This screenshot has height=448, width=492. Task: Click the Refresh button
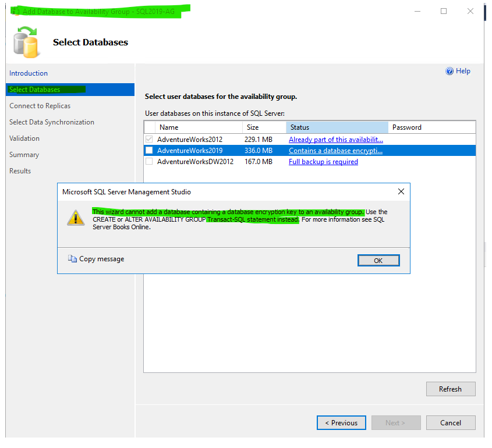pyautogui.click(x=451, y=389)
